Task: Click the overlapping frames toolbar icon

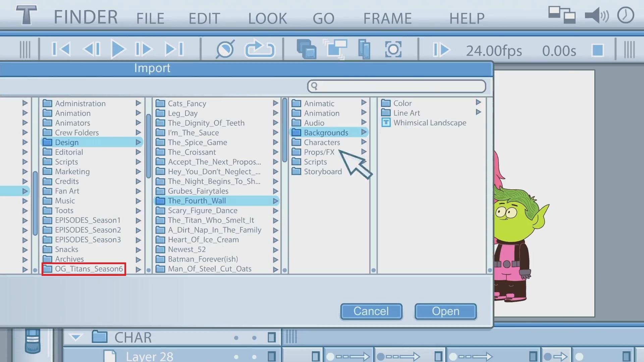Action: [x=335, y=49]
